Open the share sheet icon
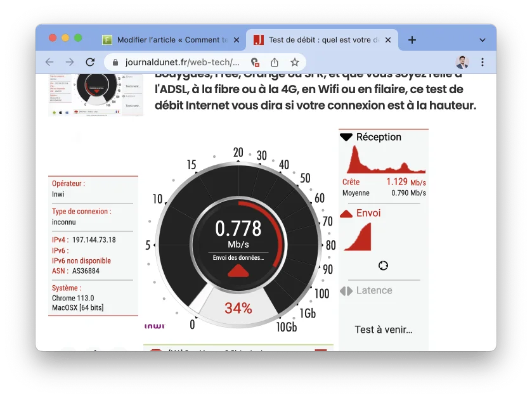The width and height of the screenshot is (532, 398). tap(275, 63)
